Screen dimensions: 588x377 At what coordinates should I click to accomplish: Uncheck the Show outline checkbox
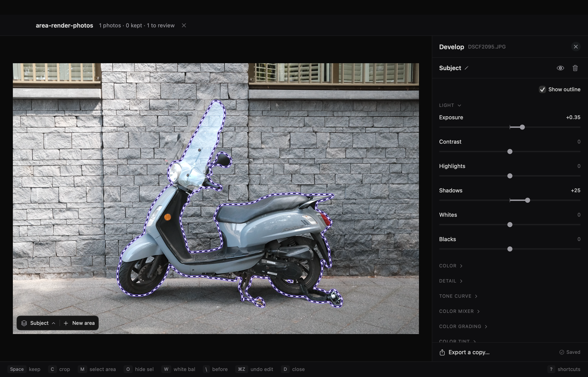point(543,90)
